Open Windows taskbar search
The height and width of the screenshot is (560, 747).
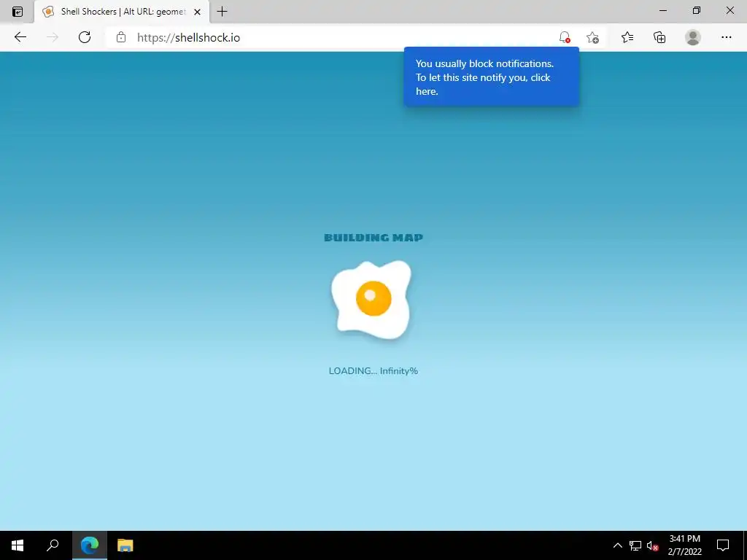[x=53, y=545]
